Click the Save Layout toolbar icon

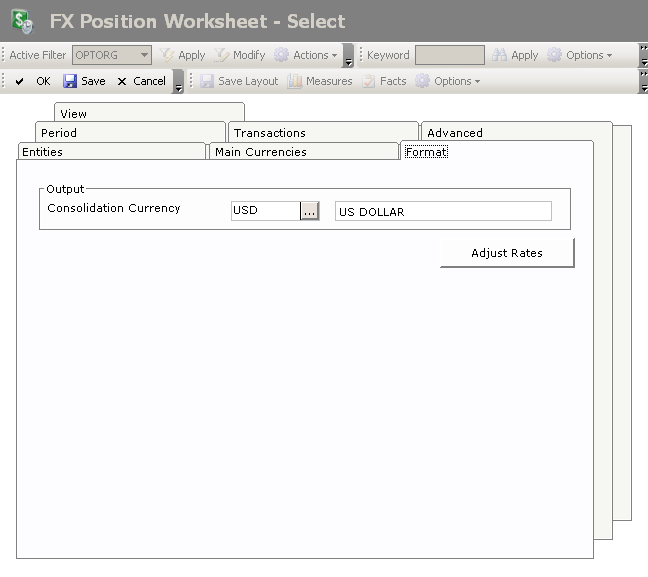[x=207, y=81]
